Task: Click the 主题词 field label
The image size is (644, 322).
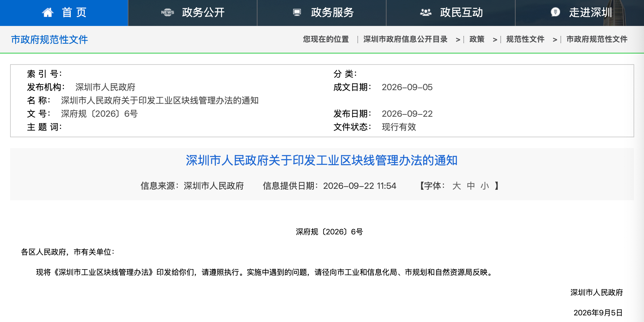Action: pos(44,127)
